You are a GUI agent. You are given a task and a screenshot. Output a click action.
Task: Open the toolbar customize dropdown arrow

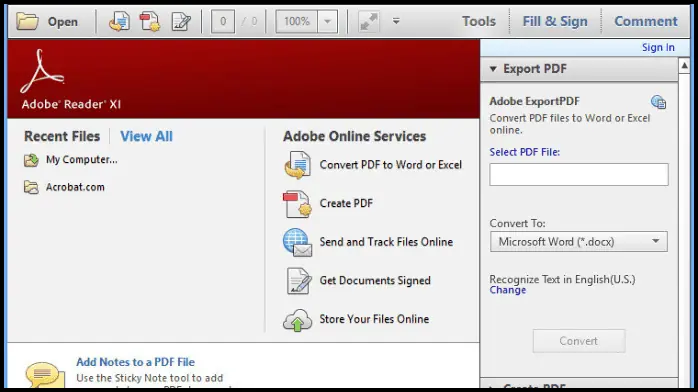(x=396, y=21)
